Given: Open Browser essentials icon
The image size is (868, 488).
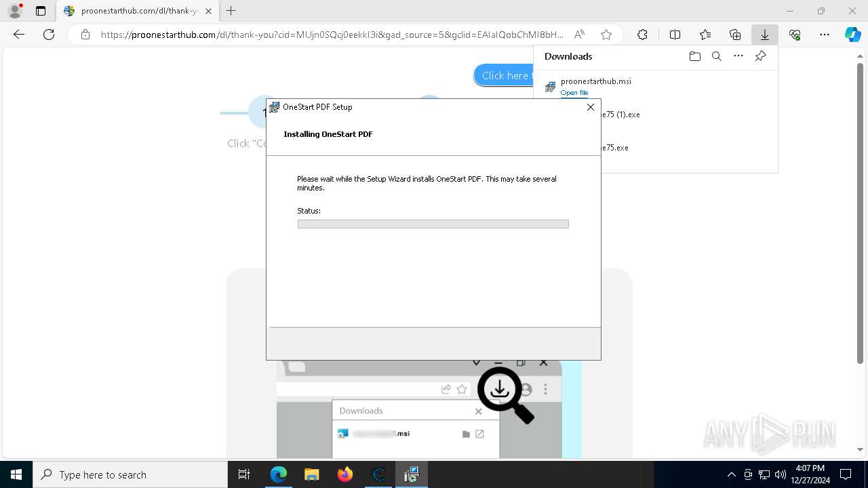Looking at the screenshot, I should pyautogui.click(x=795, y=35).
